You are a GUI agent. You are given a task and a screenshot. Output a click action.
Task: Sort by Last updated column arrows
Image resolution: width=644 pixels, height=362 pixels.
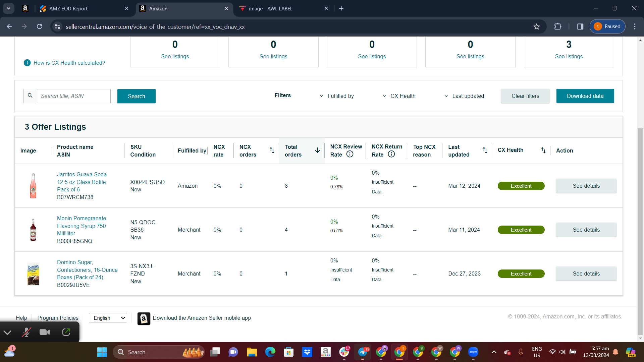click(485, 150)
